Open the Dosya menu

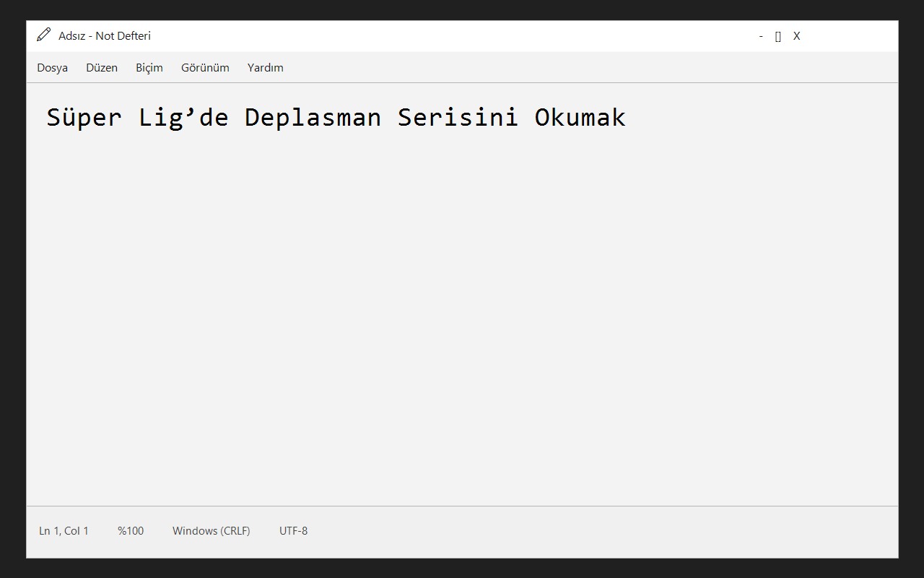53,68
